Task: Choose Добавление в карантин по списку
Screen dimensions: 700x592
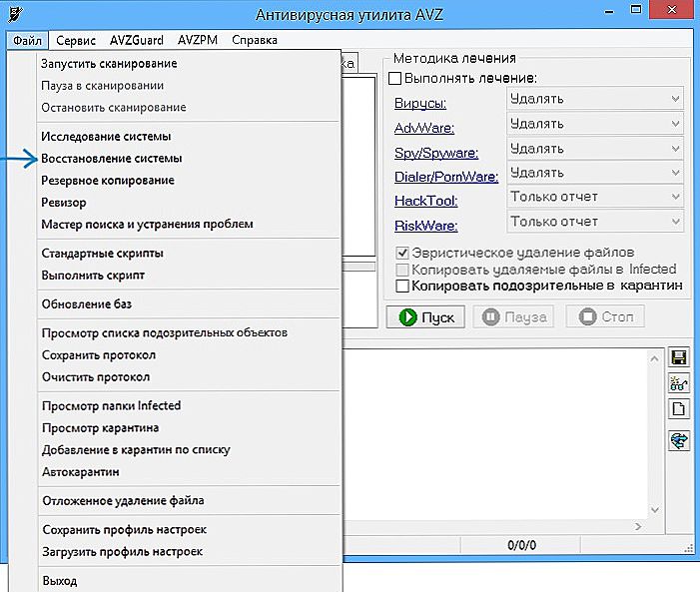Action: pos(189,450)
